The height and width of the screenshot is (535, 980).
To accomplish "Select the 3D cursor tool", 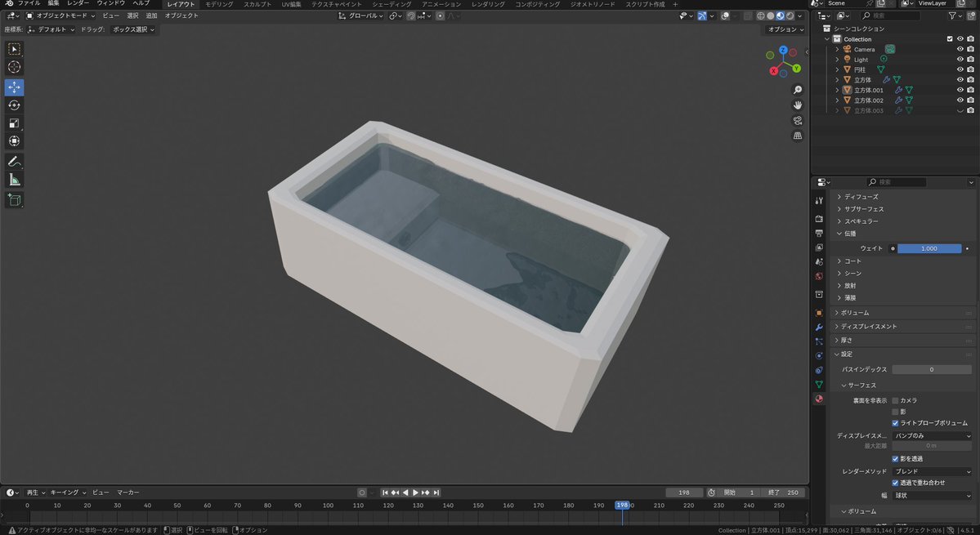I will pyautogui.click(x=14, y=67).
